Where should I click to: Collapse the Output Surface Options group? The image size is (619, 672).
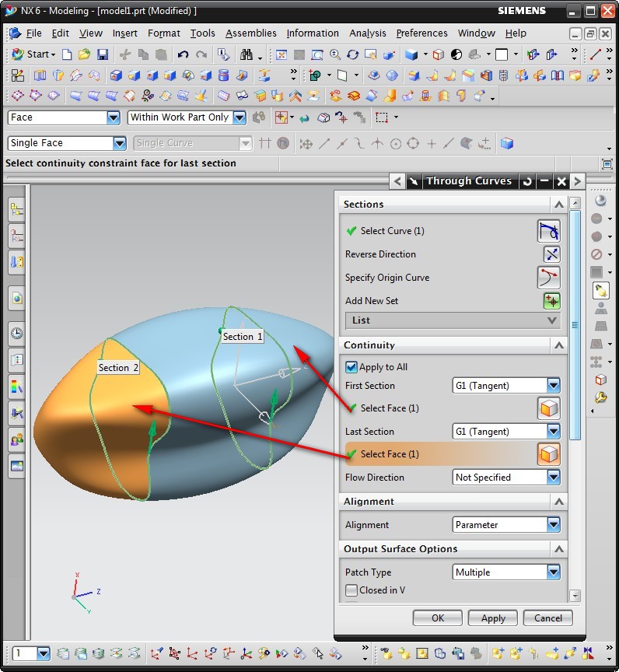pos(558,549)
